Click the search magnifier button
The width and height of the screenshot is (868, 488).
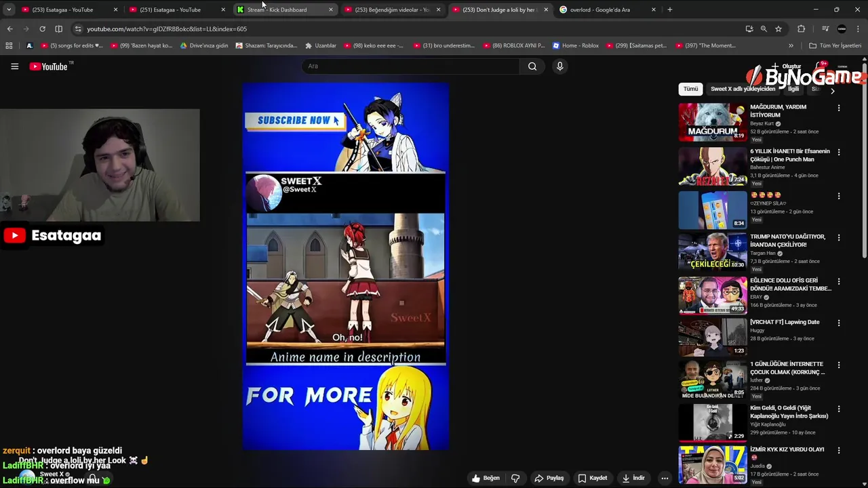(x=532, y=66)
